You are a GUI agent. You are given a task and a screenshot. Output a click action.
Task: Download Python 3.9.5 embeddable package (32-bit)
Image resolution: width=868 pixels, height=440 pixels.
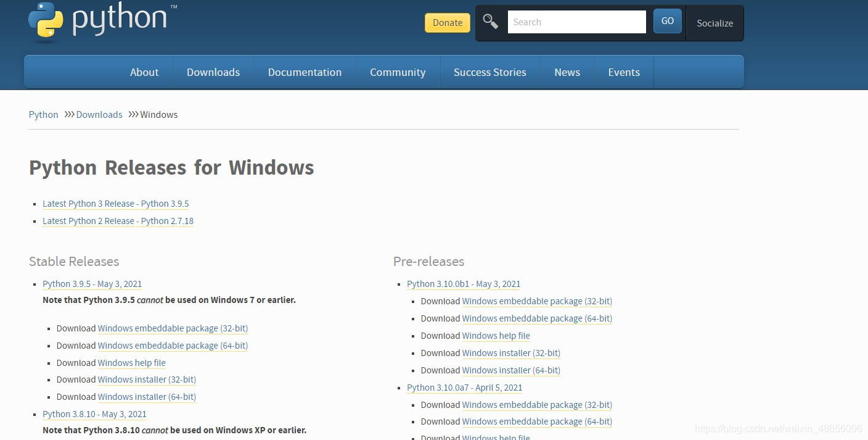173,328
